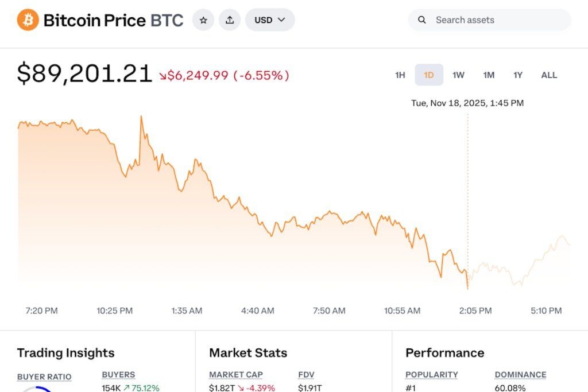Screen dimensions: 588x392
Task: Select the 1Y chart range
Action: [x=518, y=75]
